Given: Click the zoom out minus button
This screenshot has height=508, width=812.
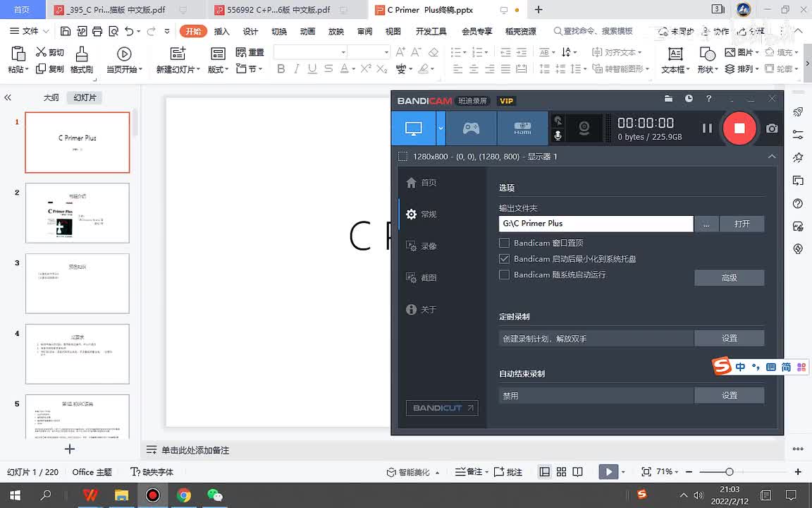Looking at the screenshot, I should coord(689,472).
